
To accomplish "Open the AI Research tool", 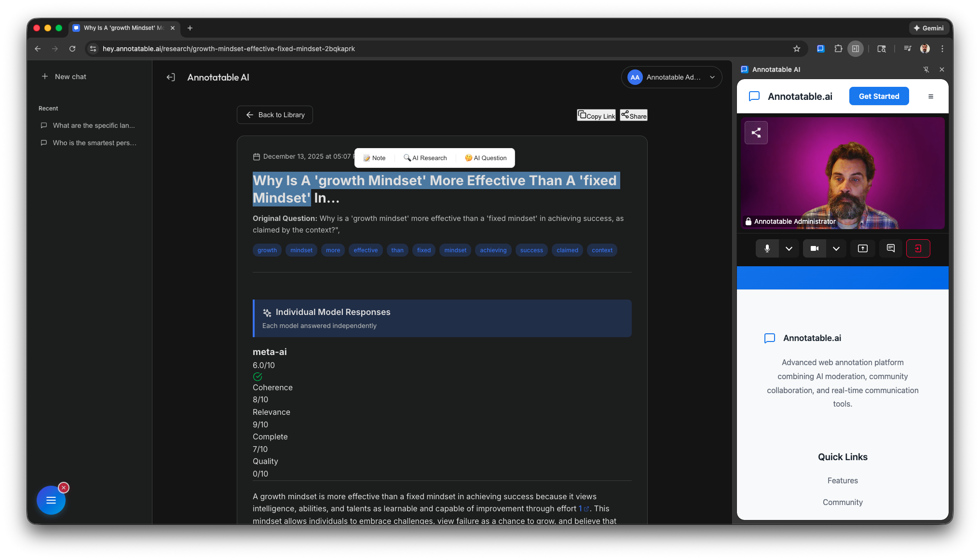I will click(425, 158).
